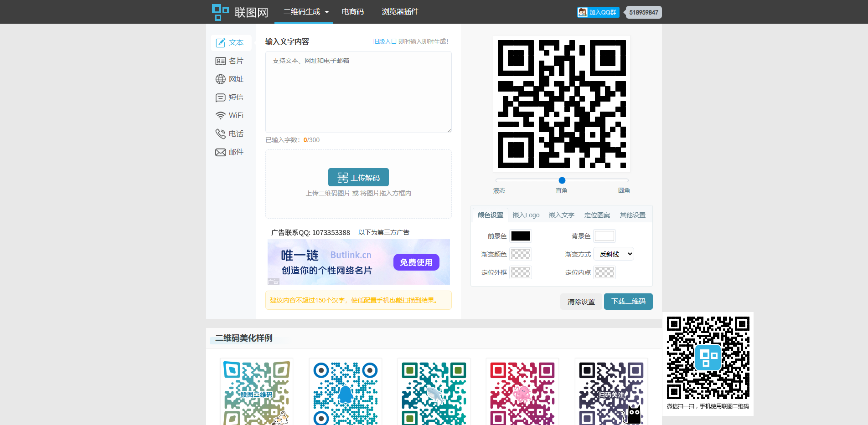Open the 电商码 menu item

352,11
